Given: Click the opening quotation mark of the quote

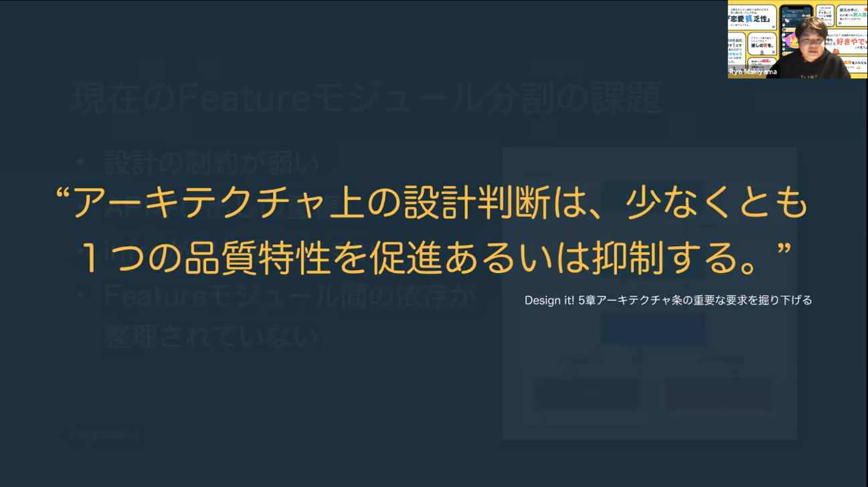Looking at the screenshot, I should pyautogui.click(x=64, y=198).
